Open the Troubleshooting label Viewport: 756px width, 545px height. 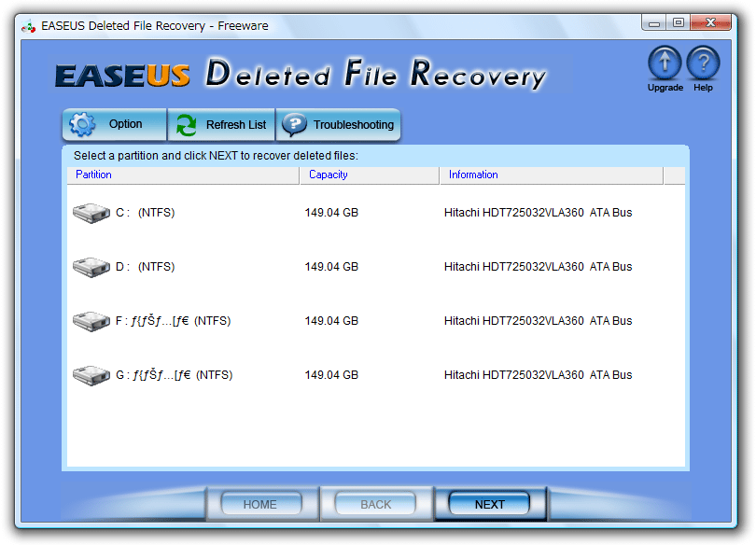pyautogui.click(x=354, y=125)
